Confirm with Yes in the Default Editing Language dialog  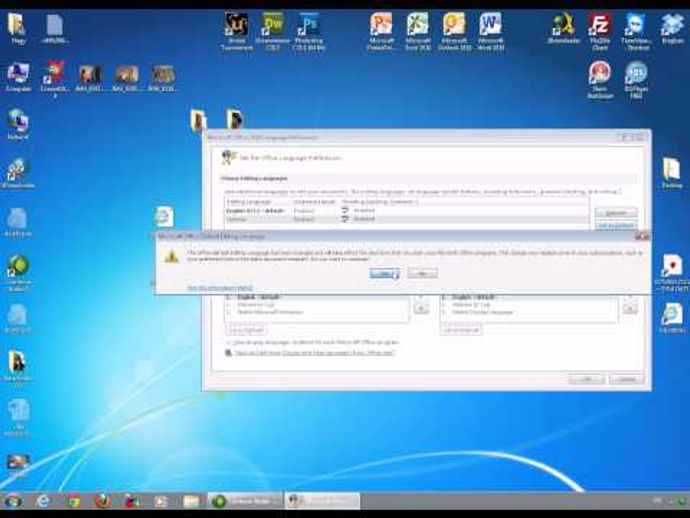click(x=385, y=273)
